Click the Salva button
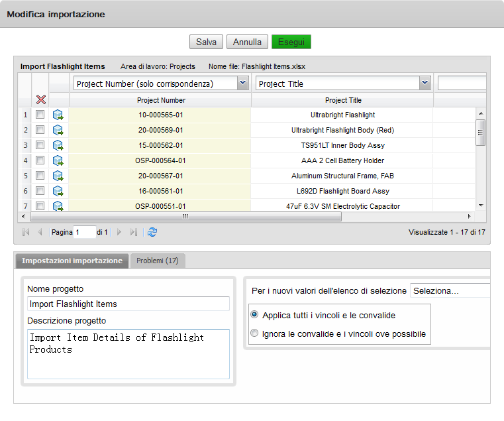Image resolution: width=504 pixels, height=421 pixels. (x=206, y=42)
